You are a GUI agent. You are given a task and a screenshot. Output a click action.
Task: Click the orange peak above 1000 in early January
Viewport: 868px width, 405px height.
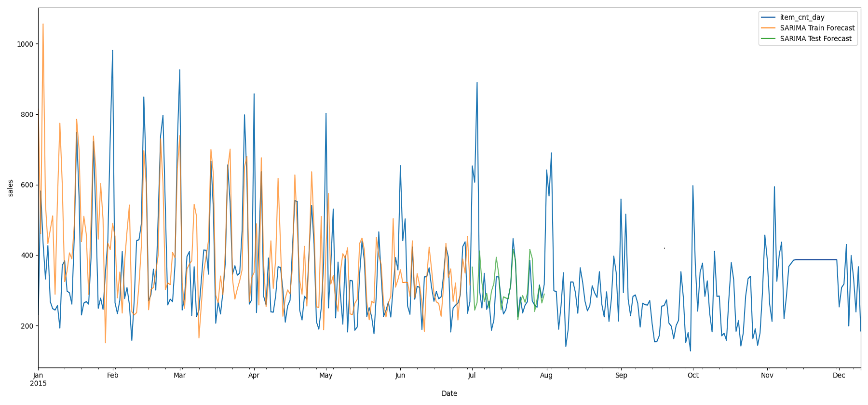43,24
